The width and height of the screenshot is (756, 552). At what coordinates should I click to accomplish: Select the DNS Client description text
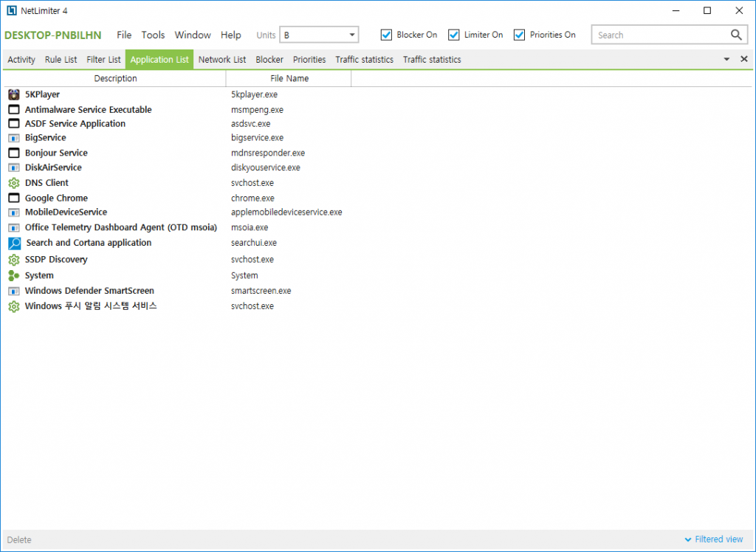47,183
